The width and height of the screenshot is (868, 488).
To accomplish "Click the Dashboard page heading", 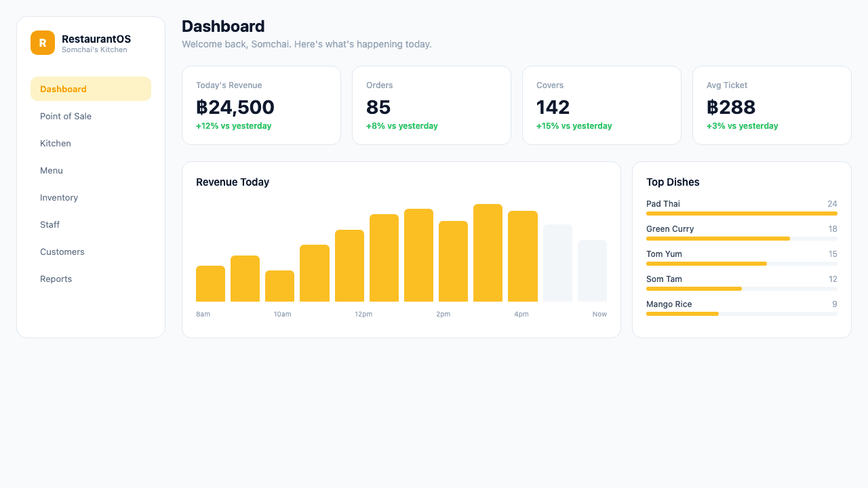I will point(223,26).
